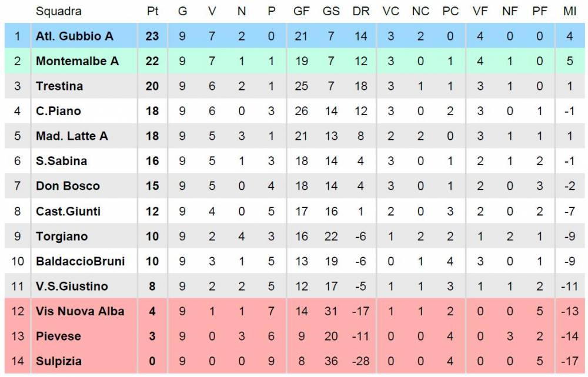Select the V.S.Giustino team name
Image resolution: width=588 pixels, height=377 pixels.
72,287
